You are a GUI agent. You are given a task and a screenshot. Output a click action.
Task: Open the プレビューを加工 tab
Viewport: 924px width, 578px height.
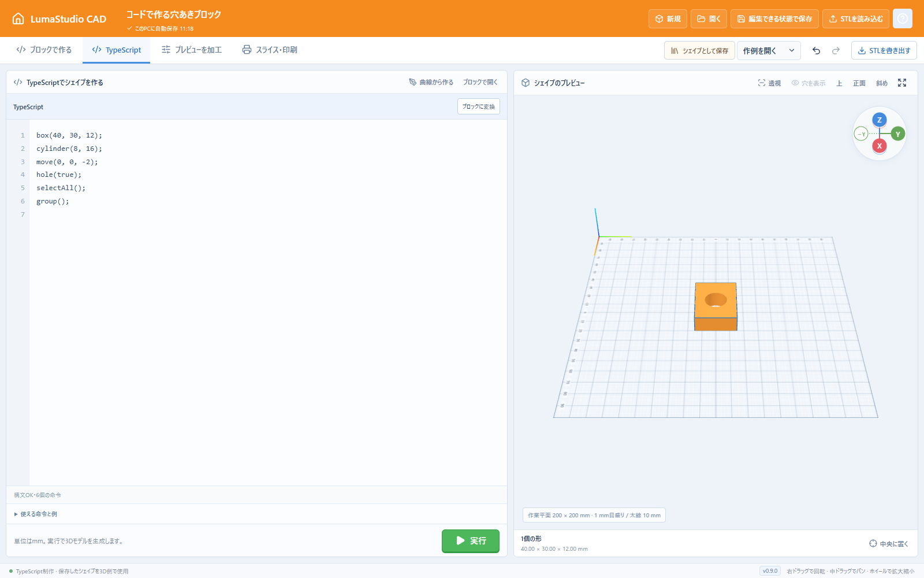(x=192, y=50)
